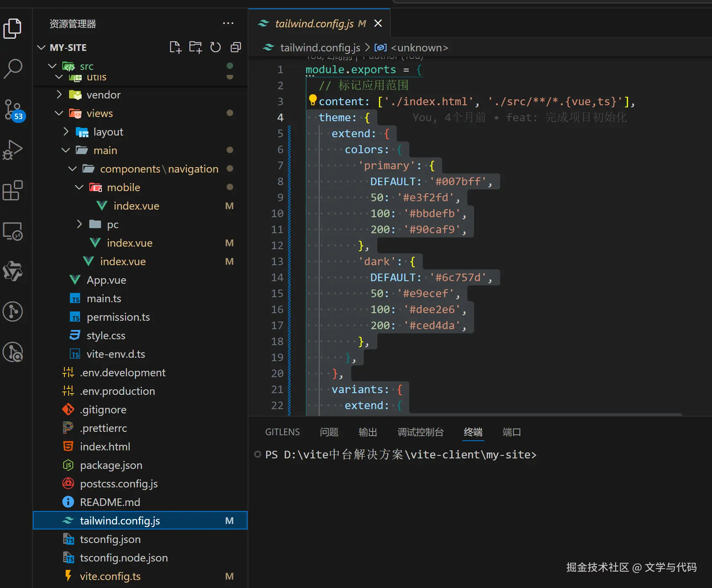Switch to the GITLENS panel tab
Screen dimensions: 712x588
(x=283, y=432)
